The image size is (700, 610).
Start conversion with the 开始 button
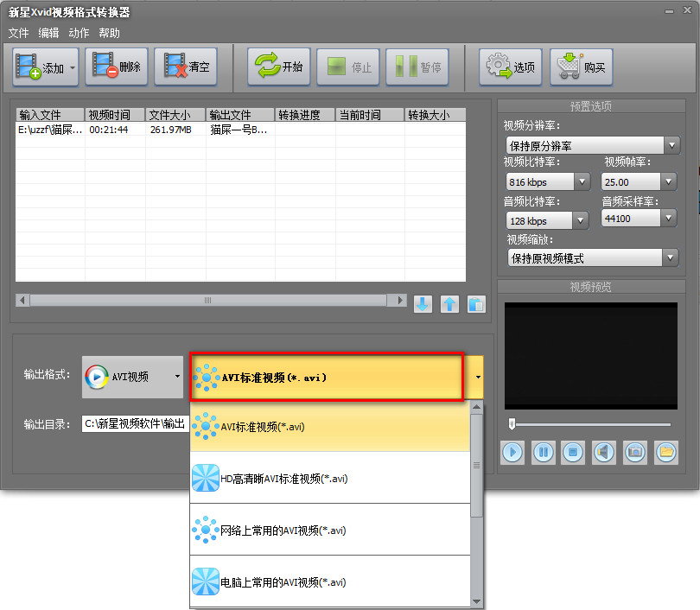[278, 67]
